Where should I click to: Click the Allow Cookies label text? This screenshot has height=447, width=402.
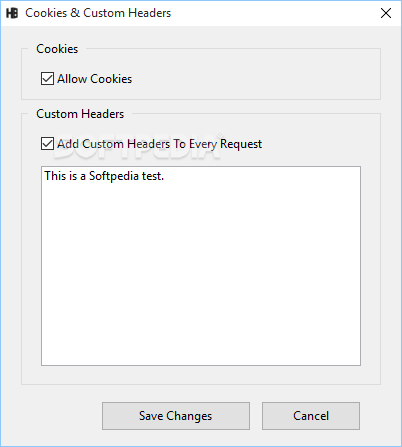click(x=95, y=79)
